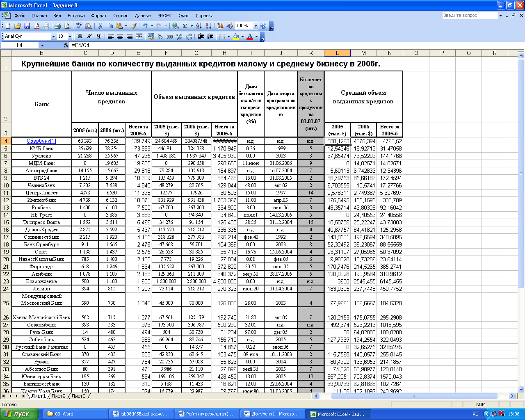This screenshot has height=420, width=525.
Task: Activate the Format Painter brush
Action: point(134,26)
